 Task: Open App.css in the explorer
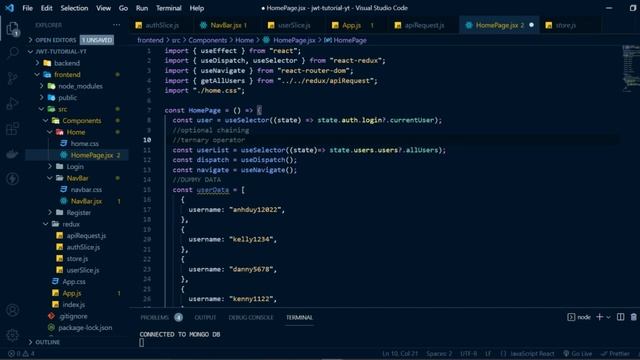[x=73, y=282]
